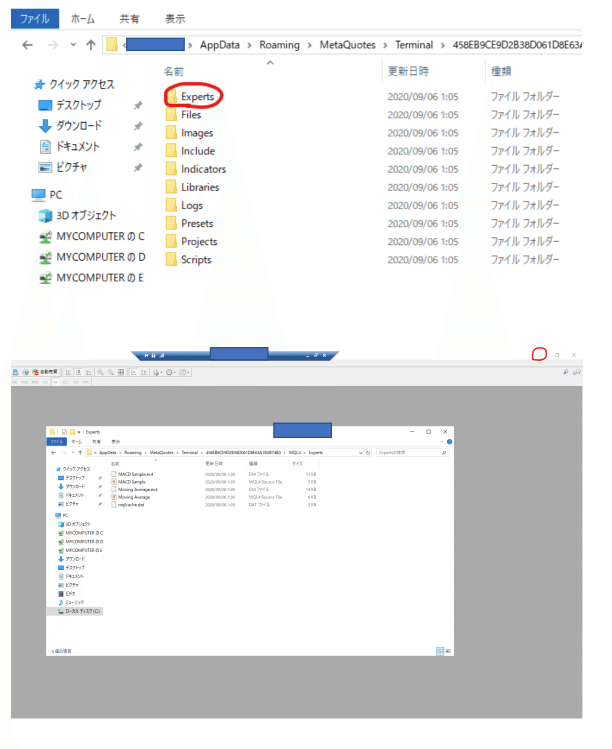Open the upper Explorer's recent locations dropdown
This screenshot has height=749, width=612.
tap(73, 45)
